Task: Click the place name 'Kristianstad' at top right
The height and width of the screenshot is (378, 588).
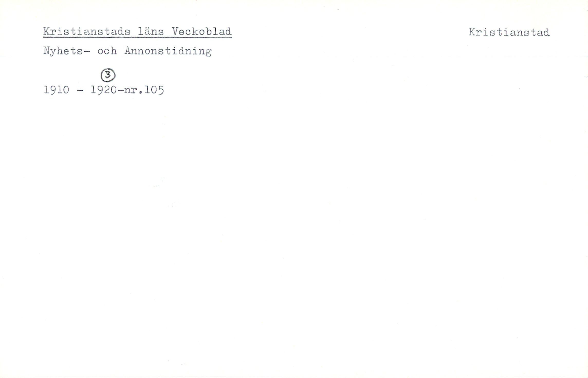Action: coord(509,32)
